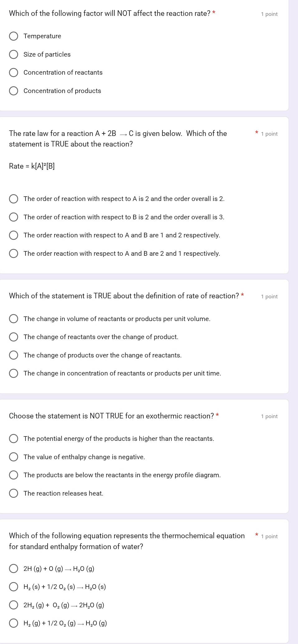Select the Temperature option
This screenshot has height=644, width=298.
click(14, 36)
